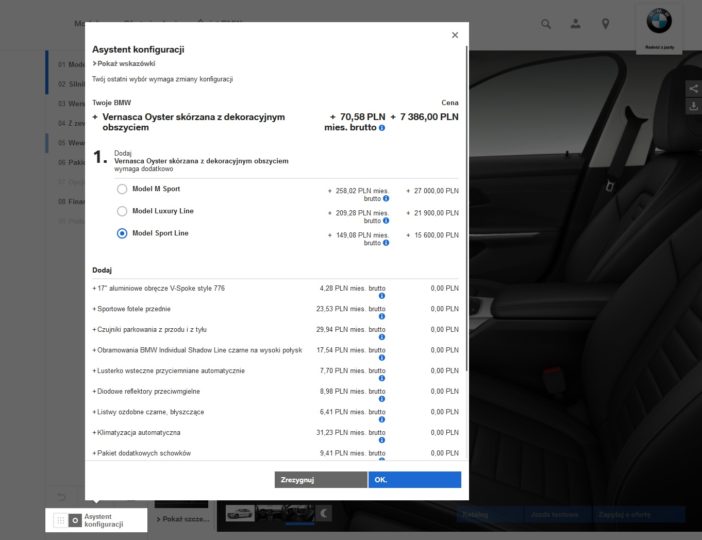
Task: Open info icon for Lusterko wsteczne row
Action: [382, 378]
